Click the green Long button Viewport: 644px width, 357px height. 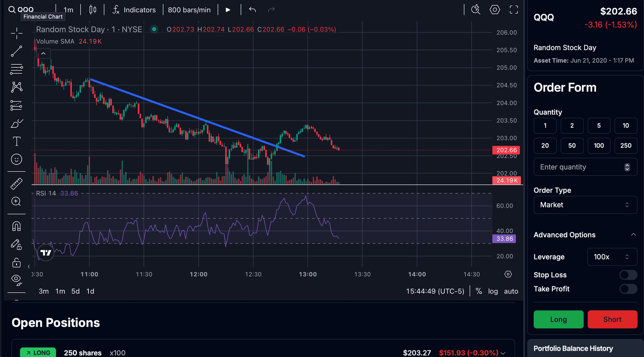coord(558,319)
